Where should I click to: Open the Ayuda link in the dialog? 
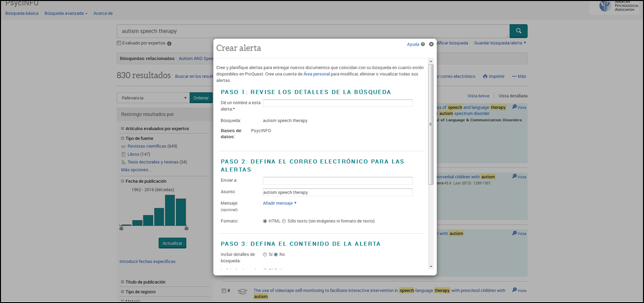point(413,44)
